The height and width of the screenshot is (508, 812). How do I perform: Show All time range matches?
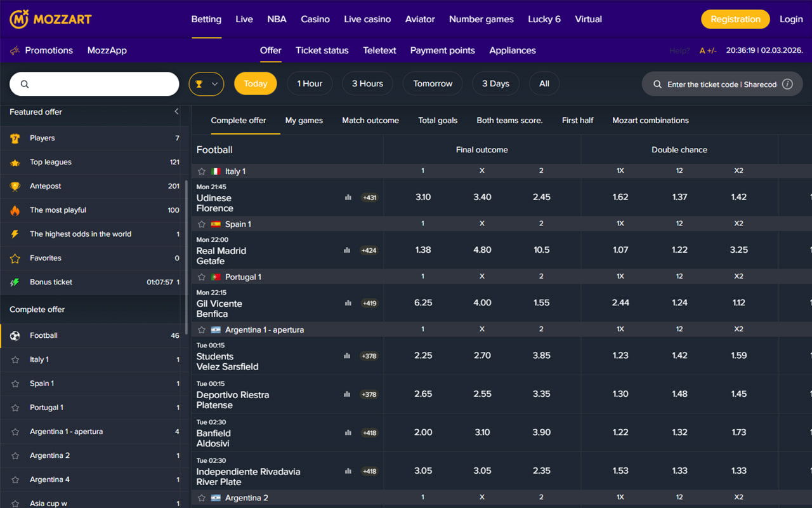click(544, 84)
